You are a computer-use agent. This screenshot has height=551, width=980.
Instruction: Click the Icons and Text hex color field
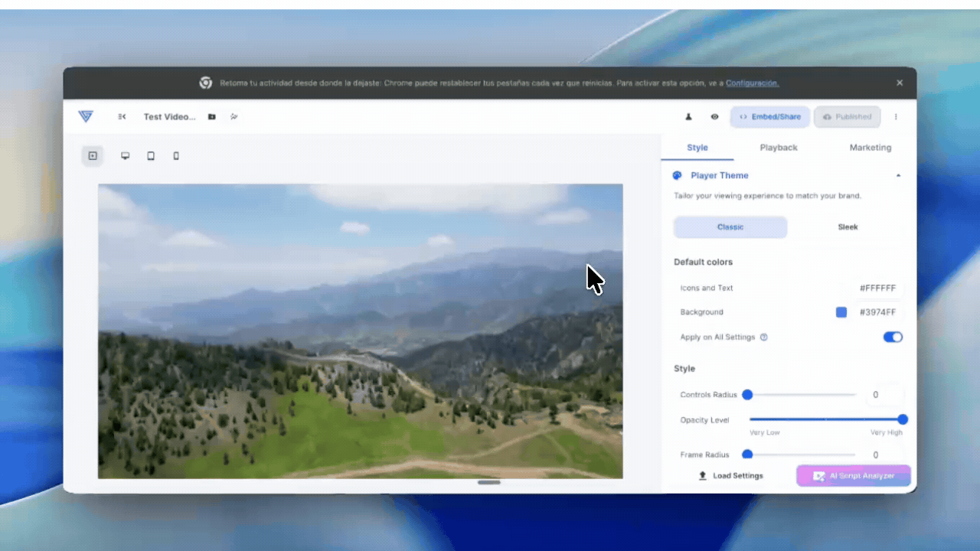[x=877, y=289]
